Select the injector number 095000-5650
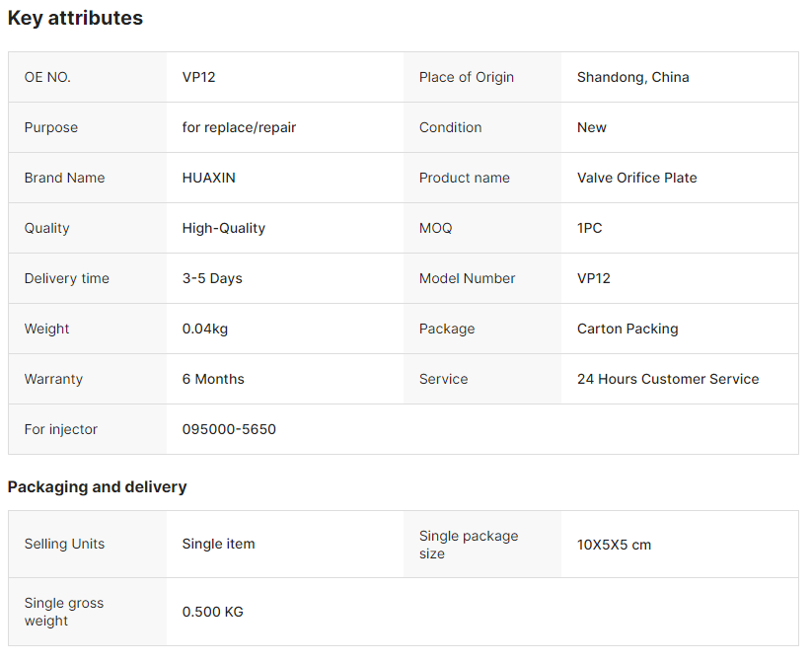This screenshot has height=662, width=812. pyautogui.click(x=229, y=429)
